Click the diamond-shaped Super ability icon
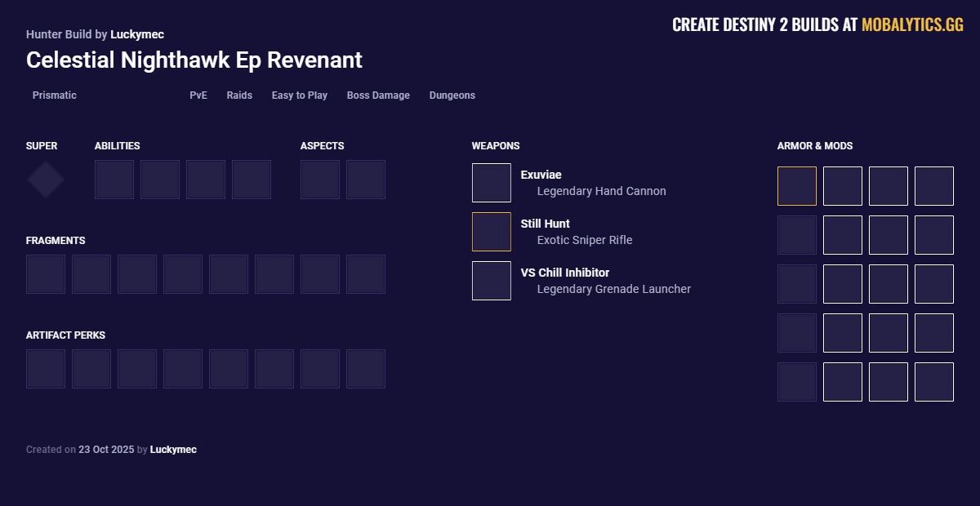Screen dimensions: 980x506 (46, 180)
